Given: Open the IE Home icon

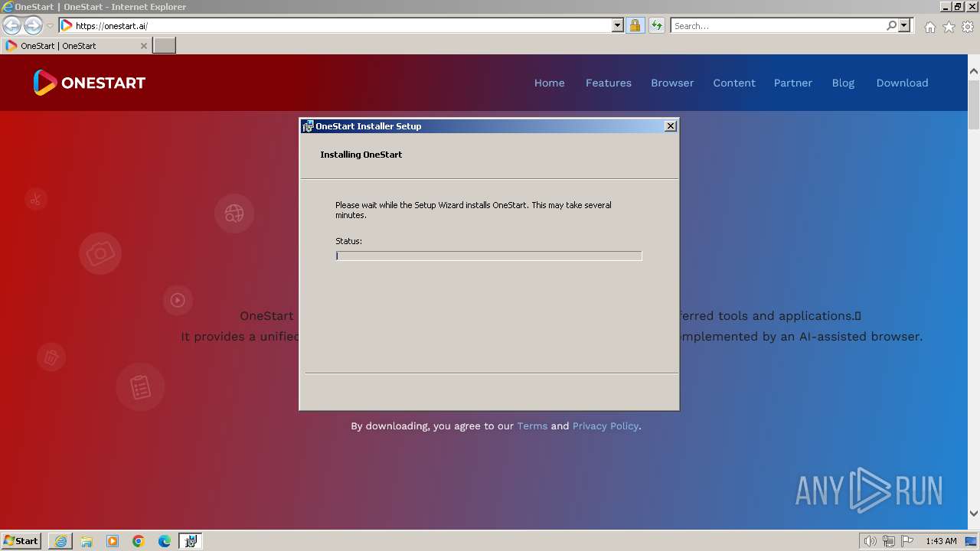Looking at the screenshot, I should pyautogui.click(x=929, y=27).
